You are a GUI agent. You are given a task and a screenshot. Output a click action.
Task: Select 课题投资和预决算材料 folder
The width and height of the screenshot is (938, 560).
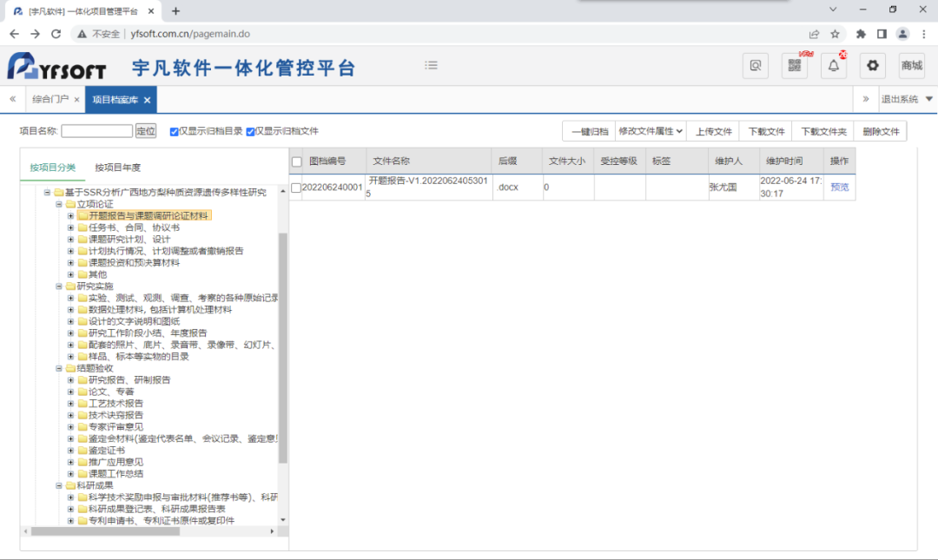click(x=134, y=263)
